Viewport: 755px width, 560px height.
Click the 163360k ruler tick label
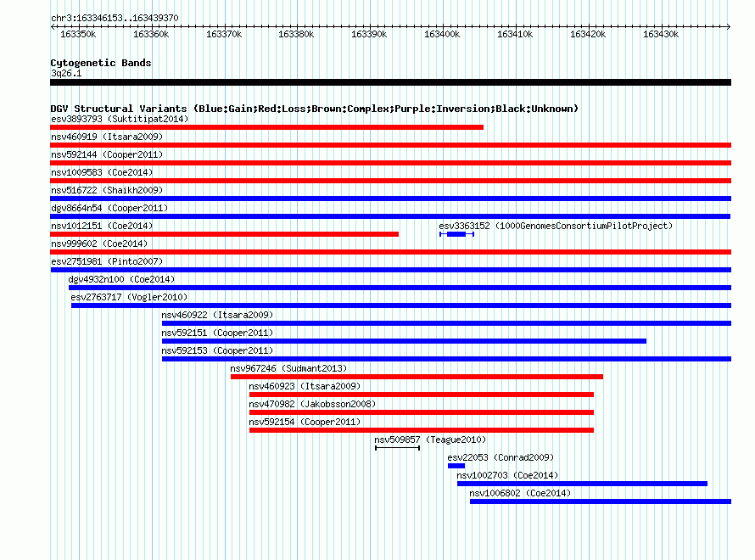click(151, 34)
